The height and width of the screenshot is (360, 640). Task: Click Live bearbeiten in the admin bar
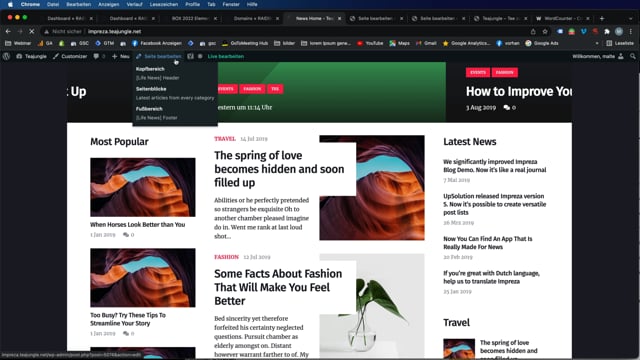[226, 56]
